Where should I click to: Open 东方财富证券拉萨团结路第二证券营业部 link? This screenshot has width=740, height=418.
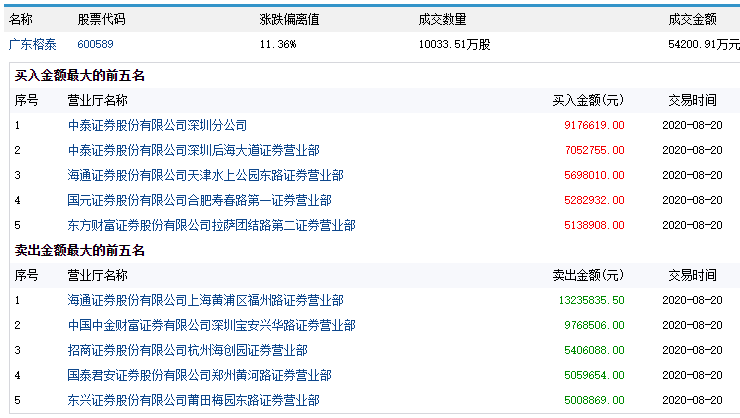(212, 225)
